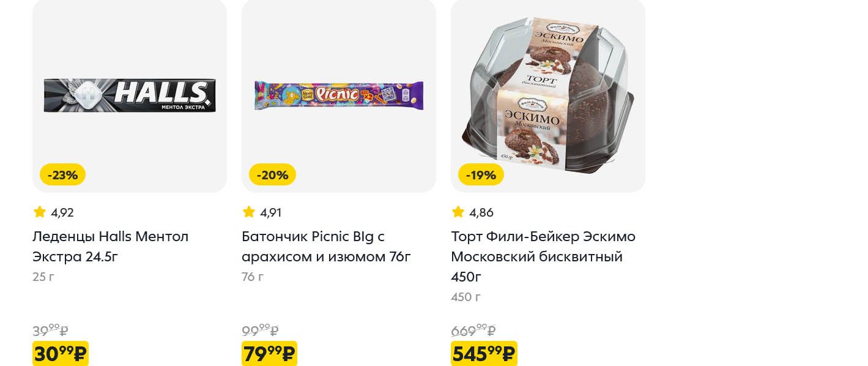Open the Торт Фили-Бейкер Эскимо title link
868x366 pixels.
coord(543,256)
